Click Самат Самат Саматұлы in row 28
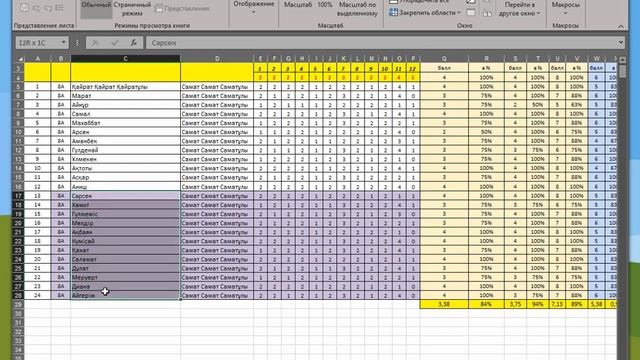The width and height of the screenshot is (640, 360). click(x=217, y=295)
